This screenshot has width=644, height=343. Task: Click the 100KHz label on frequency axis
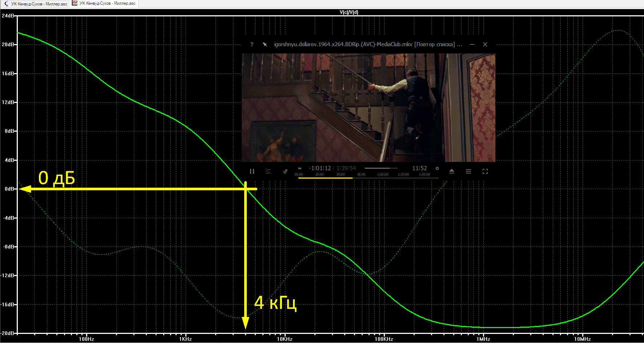384,339
